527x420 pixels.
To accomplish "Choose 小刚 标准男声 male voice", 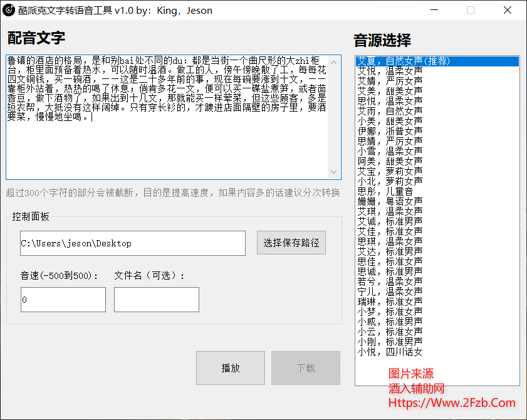I will point(407,340).
